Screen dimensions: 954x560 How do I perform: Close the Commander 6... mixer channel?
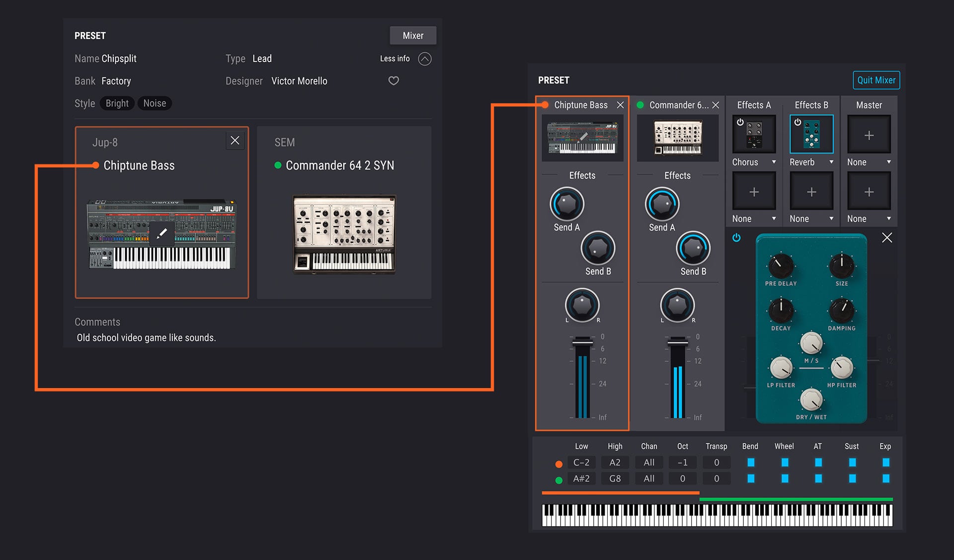[715, 105]
